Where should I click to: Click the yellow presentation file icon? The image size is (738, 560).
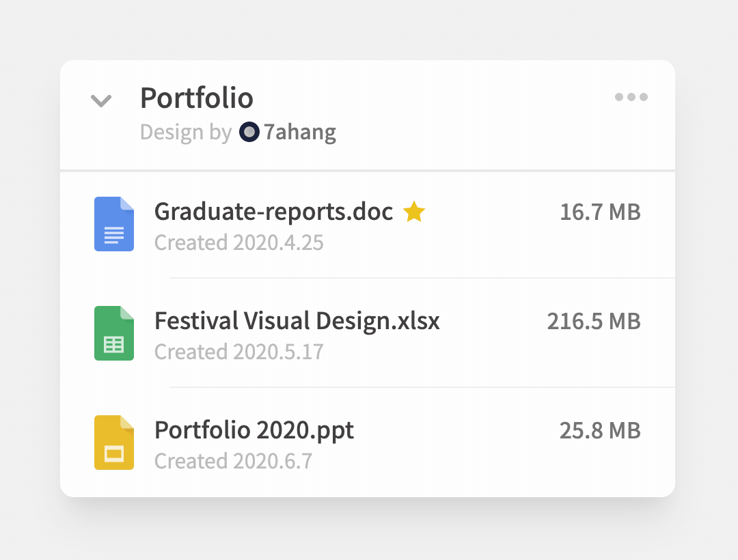(114, 443)
